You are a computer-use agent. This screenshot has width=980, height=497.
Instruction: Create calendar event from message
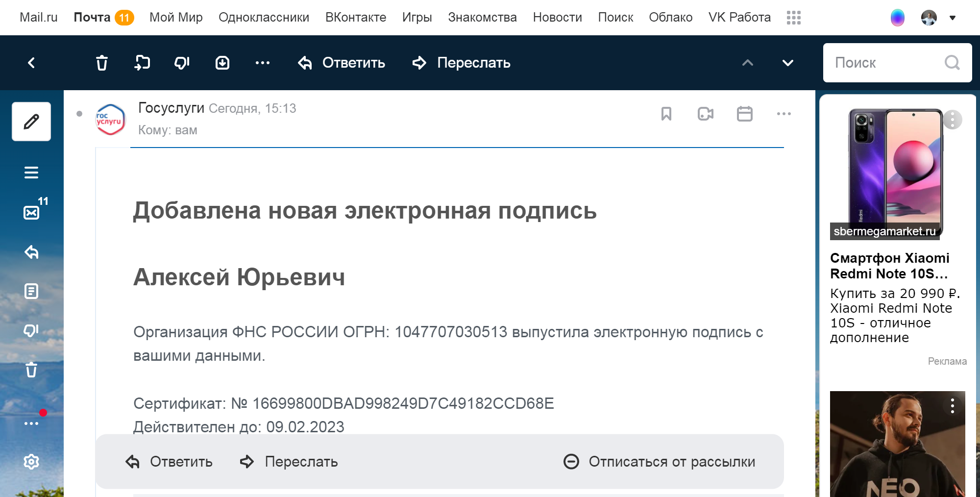coord(745,114)
